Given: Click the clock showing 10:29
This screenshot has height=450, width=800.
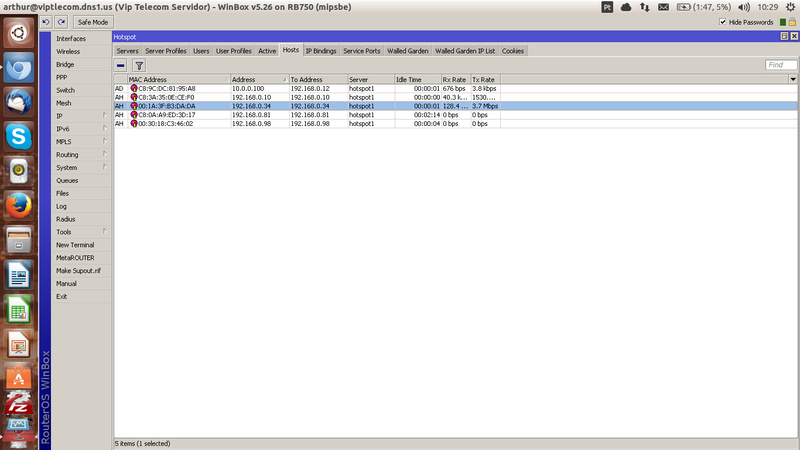Looking at the screenshot, I should [767, 7].
